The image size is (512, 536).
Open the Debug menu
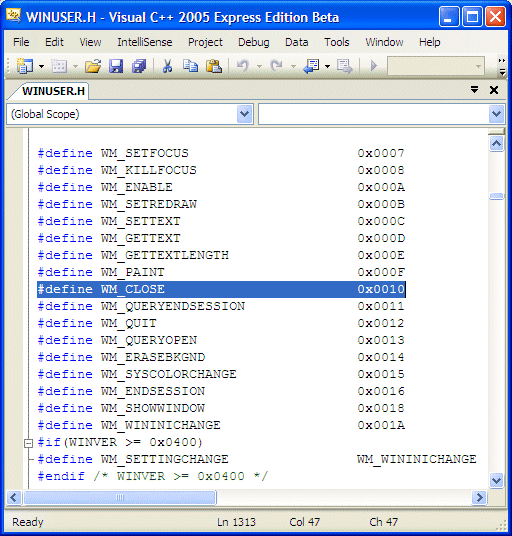254,42
